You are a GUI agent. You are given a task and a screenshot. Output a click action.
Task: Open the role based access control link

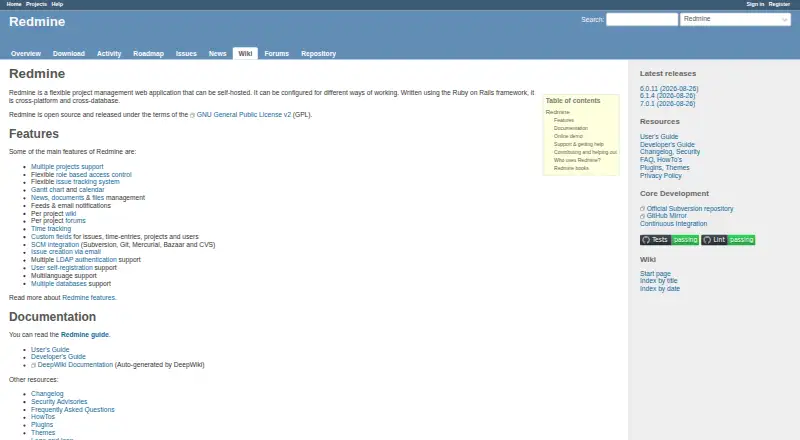(94, 175)
